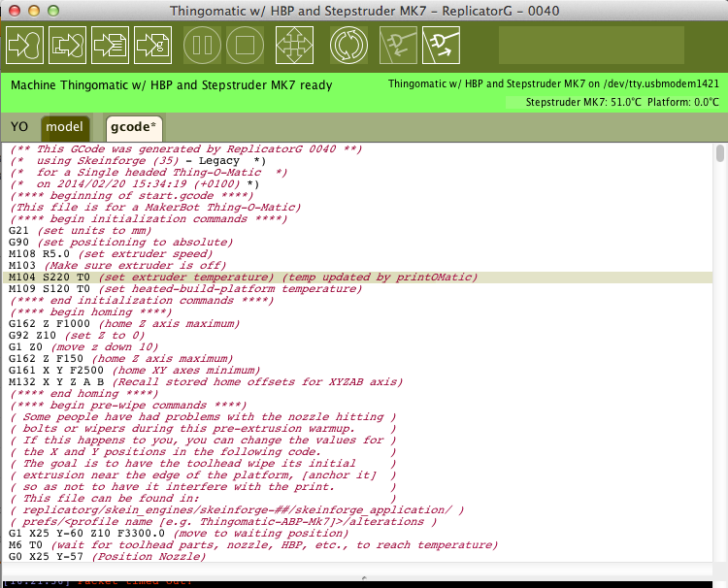Viewport: 728px width, 588px height.
Task: Click the Stepstruder MK7 temperature readout
Action: [583, 102]
